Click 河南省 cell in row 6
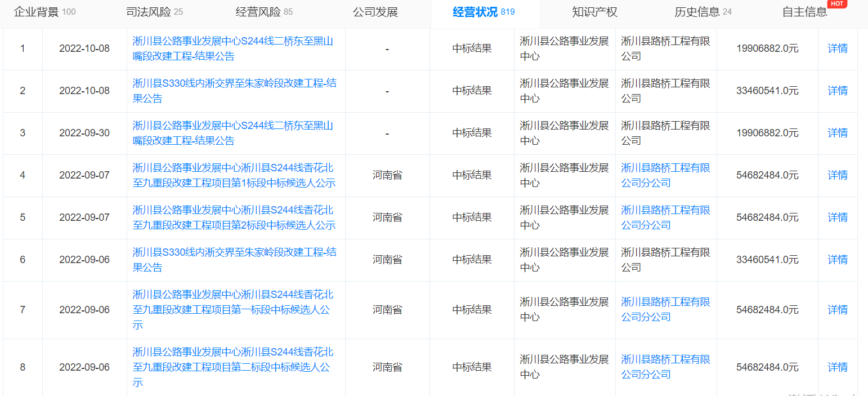The width and height of the screenshot is (868, 396). click(387, 260)
